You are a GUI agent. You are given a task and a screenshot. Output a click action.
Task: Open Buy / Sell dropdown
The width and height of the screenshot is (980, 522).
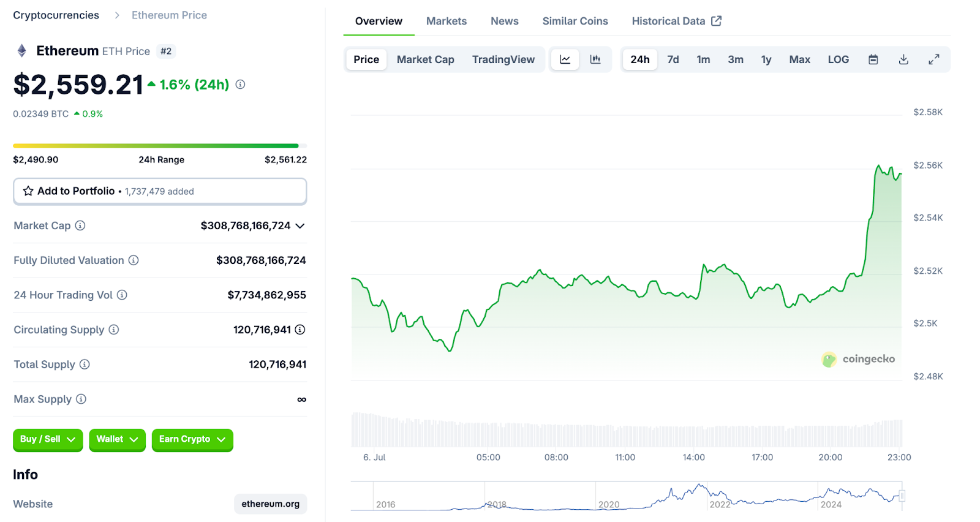pyautogui.click(x=48, y=439)
